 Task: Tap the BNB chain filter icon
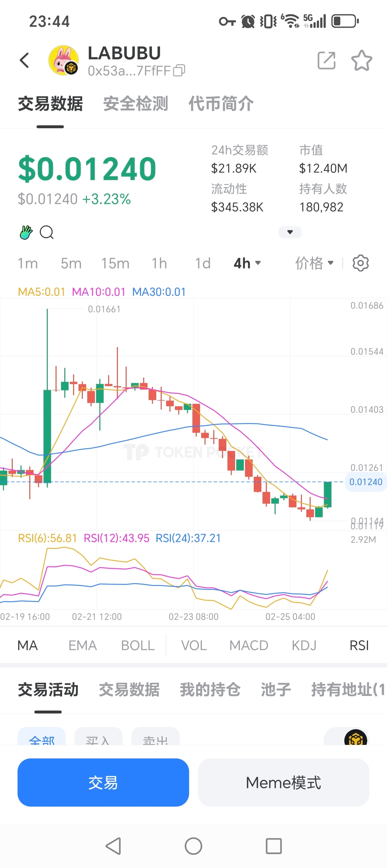point(356,737)
